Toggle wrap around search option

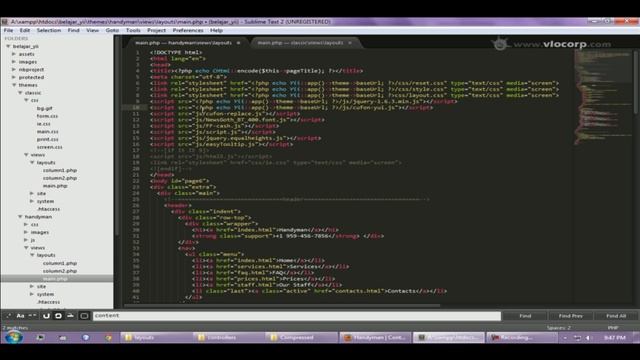click(x=58, y=316)
